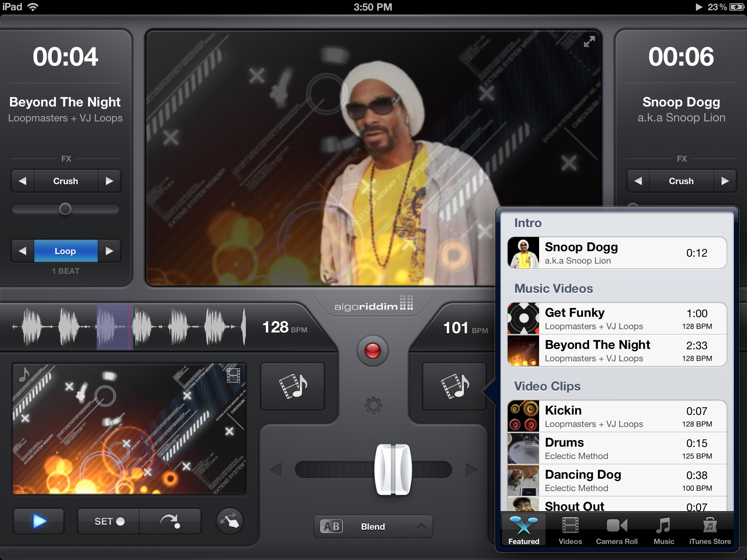Switch to the Videos tab

pyautogui.click(x=570, y=530)
